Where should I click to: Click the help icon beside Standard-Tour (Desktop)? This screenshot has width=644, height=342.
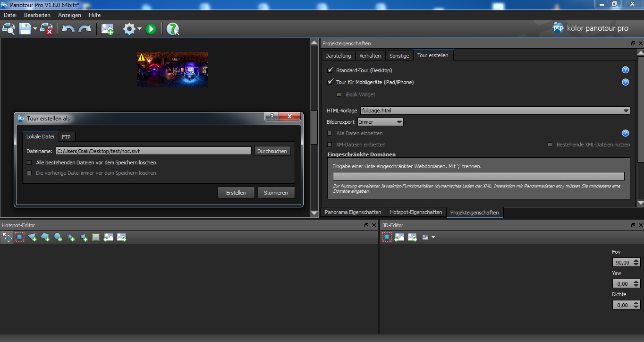[625, 70]
